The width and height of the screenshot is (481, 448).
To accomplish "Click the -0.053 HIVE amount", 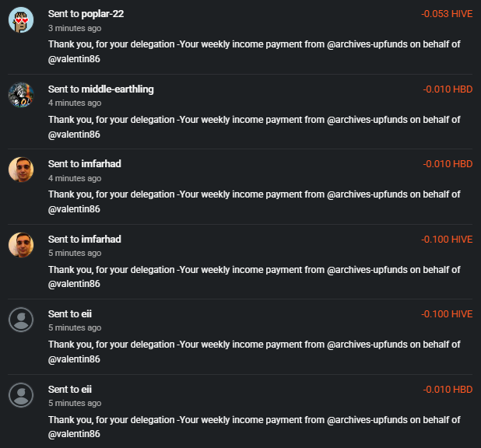I will tap(447, 14).
